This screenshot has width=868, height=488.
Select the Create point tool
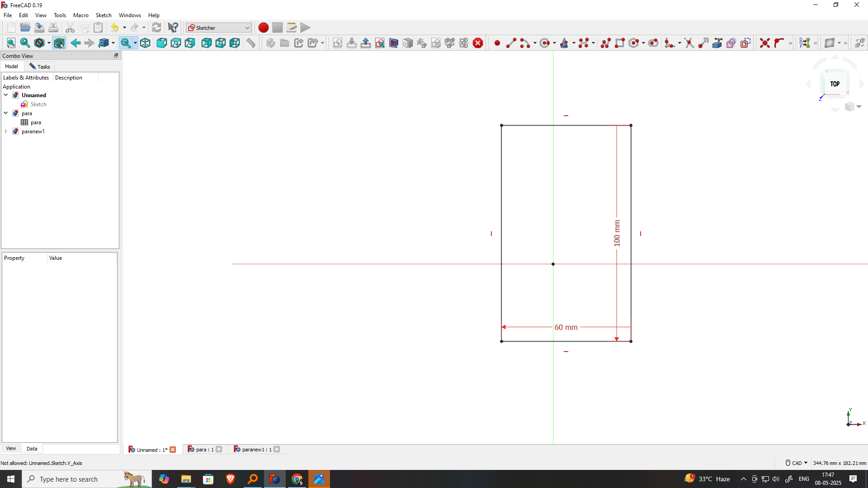497,43
